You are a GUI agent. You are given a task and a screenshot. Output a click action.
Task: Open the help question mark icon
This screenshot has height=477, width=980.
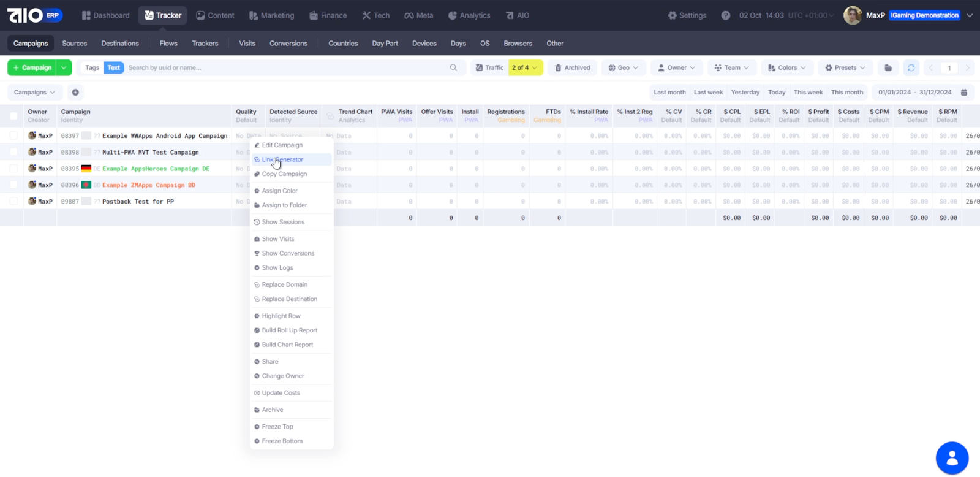pos(725,15)
